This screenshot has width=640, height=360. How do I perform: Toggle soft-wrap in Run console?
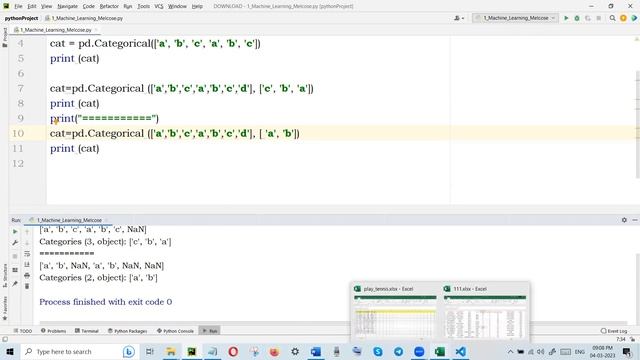tap(27, 254)
